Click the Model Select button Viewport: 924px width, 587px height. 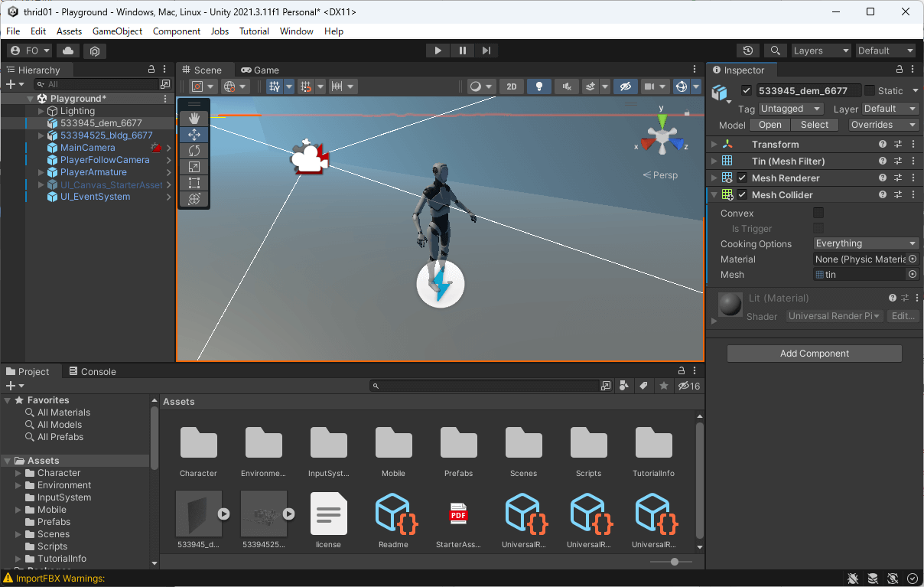coord(815,125)
